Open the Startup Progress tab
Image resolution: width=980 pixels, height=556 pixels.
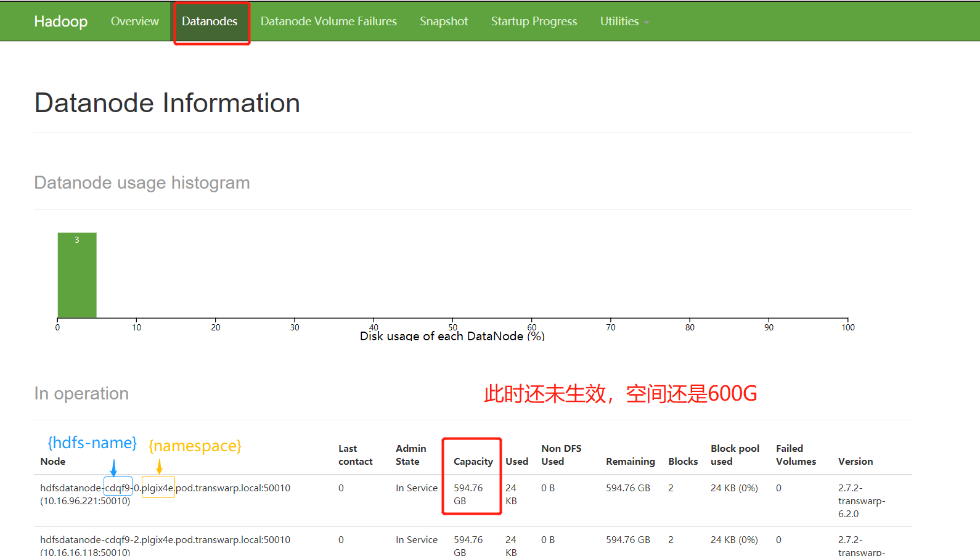[534, 22]
